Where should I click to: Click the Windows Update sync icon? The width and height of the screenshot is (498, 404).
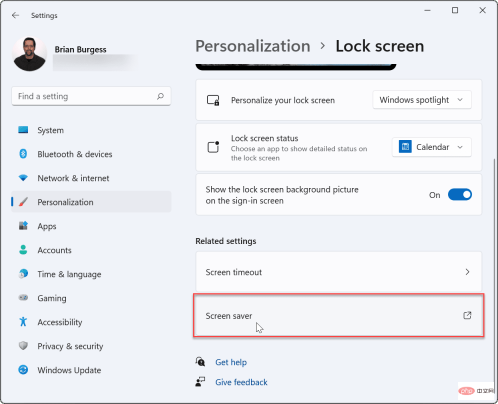tap(23, 370)
